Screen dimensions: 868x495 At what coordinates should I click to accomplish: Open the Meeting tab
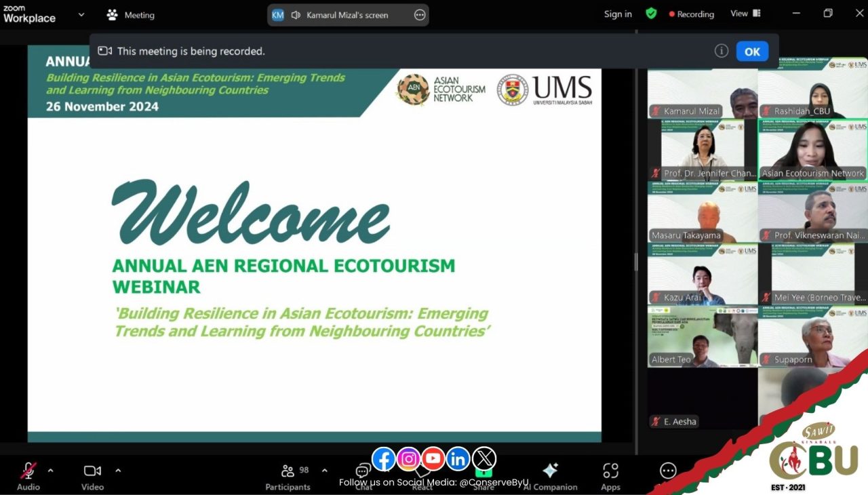tap(131, 15)
